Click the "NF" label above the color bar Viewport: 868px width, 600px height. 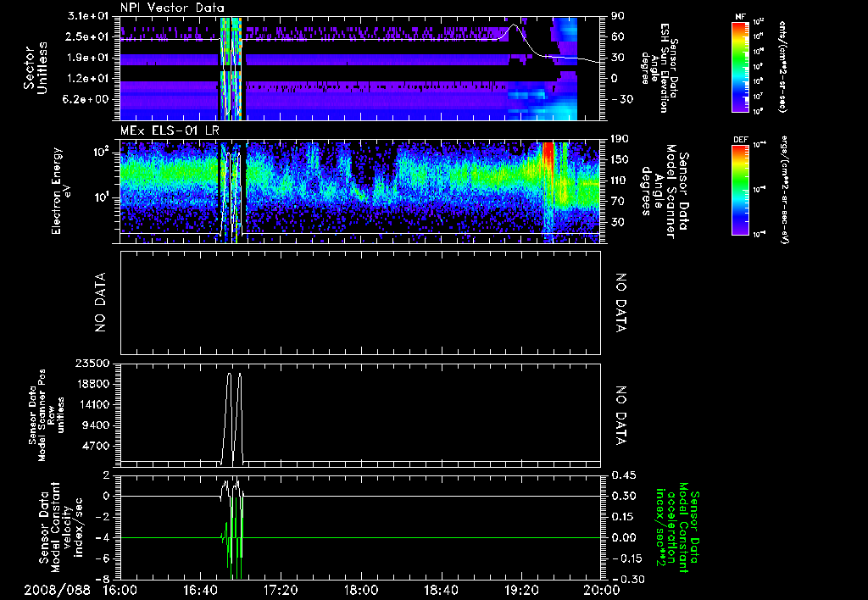click(x=740, y=17)
